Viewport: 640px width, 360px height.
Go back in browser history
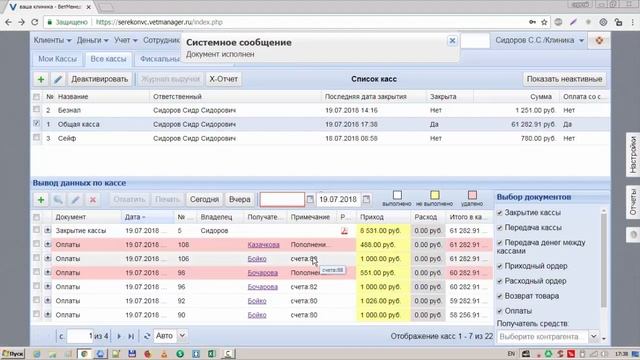[8, 22]
